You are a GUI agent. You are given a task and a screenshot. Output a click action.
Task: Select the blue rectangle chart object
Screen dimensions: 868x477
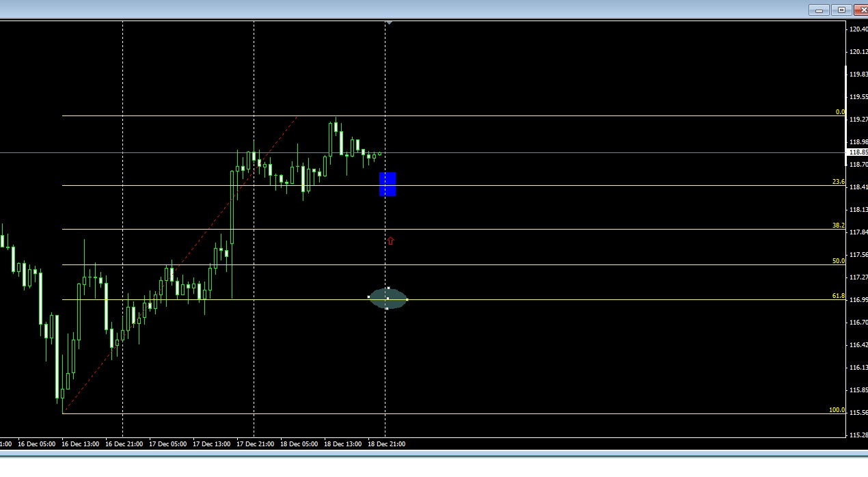(x=388, y=184)
